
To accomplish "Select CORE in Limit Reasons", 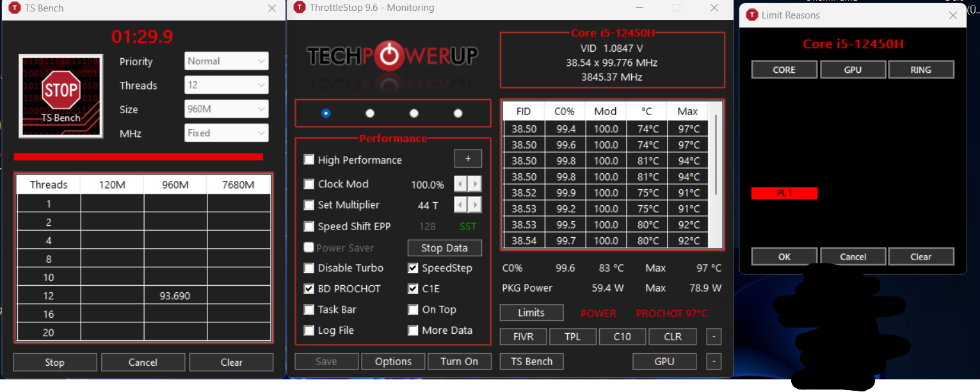I will pos(784,70).
